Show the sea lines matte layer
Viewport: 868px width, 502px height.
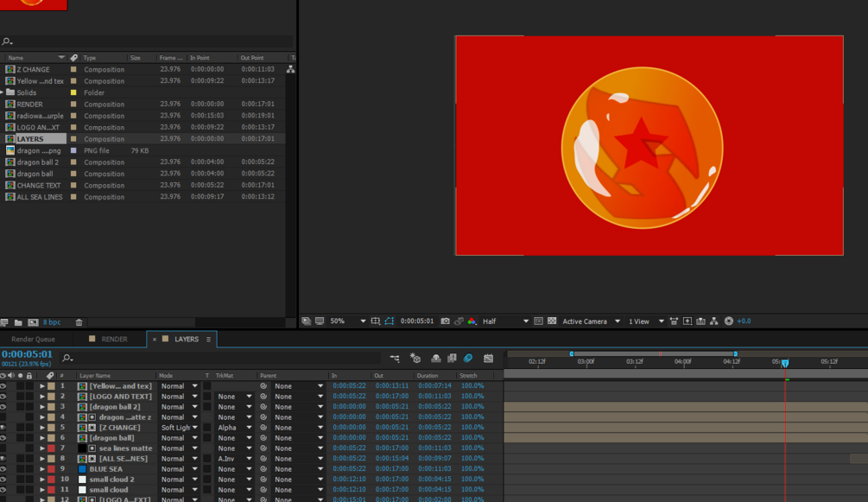(3, 448)
